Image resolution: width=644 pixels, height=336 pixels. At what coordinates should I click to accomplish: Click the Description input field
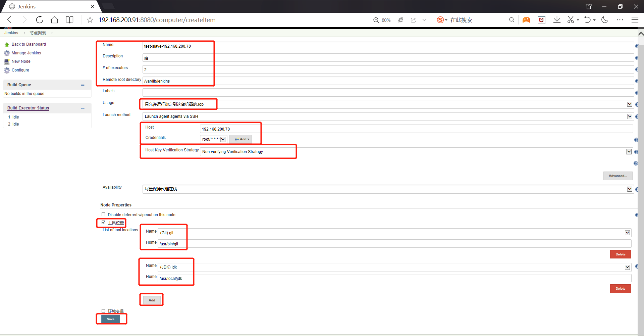(388, 58)
